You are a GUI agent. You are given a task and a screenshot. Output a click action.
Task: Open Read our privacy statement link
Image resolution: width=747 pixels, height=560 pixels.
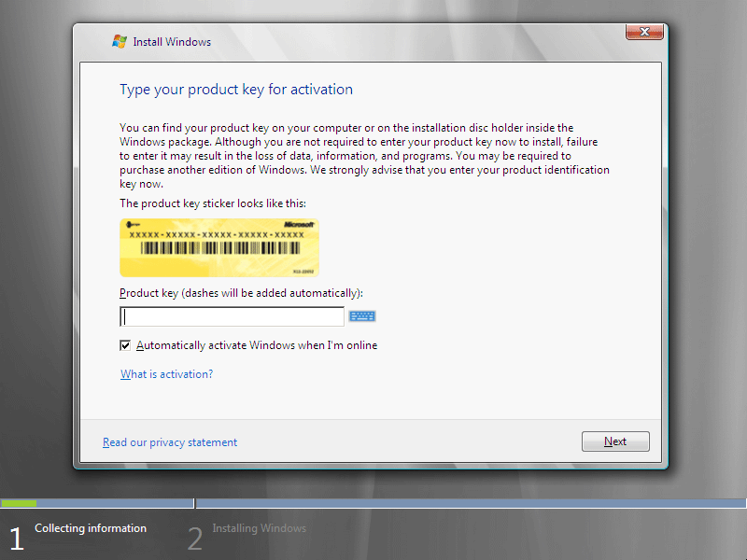click(x=170, y=442)
